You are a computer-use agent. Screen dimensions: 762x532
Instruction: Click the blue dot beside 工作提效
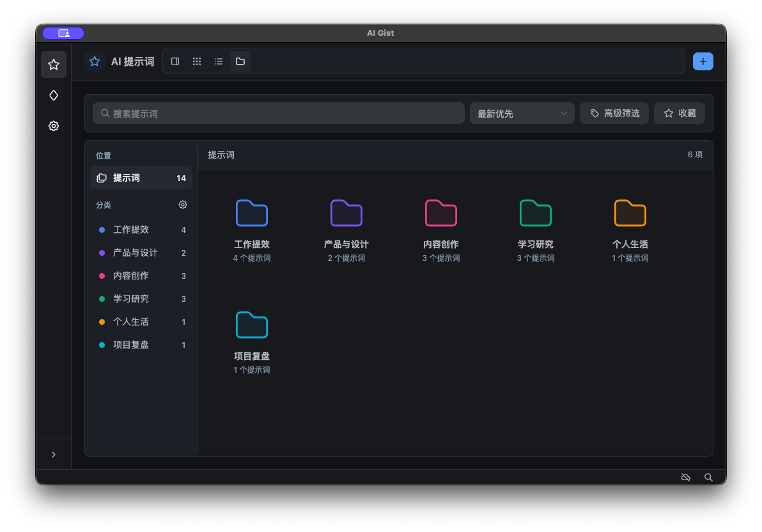coord(102,230)
